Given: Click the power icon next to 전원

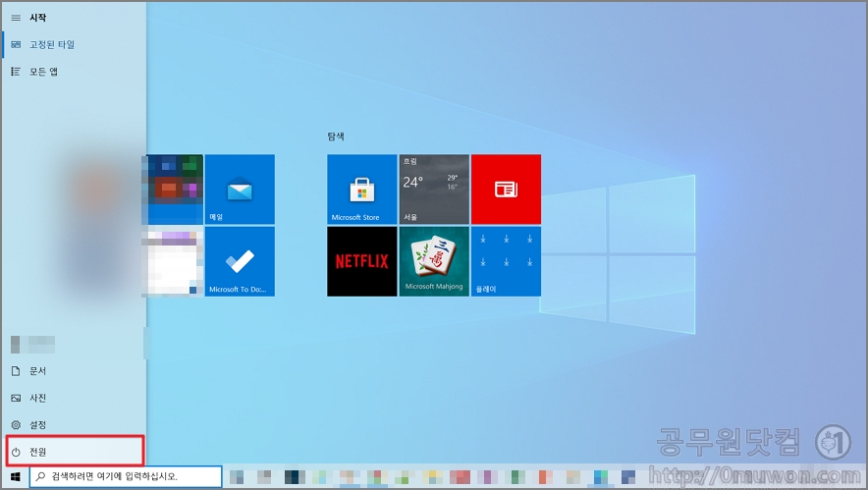Looking at the screenshot, I should [x=16, y=452].
